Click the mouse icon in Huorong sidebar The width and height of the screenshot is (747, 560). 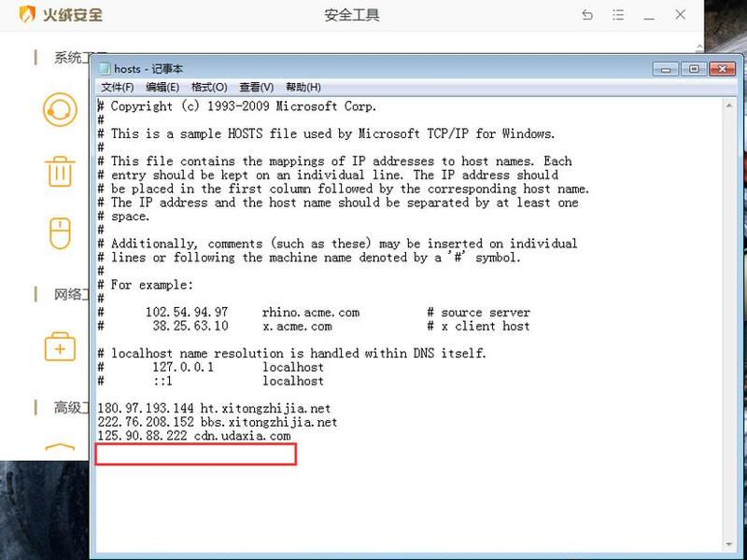(x=60, y=233)
